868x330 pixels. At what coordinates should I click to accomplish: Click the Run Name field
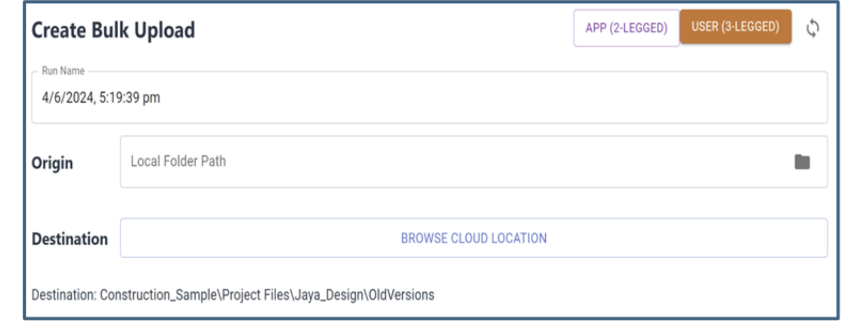pos(430,97)
